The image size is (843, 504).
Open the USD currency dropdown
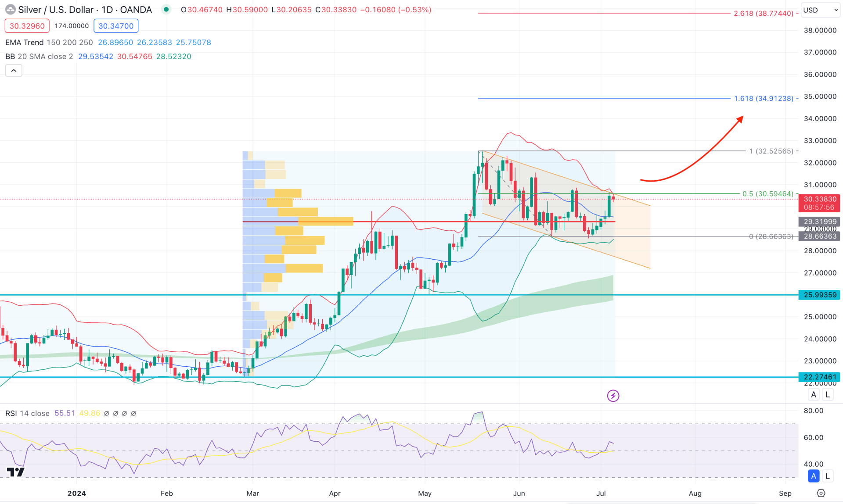point(820,10)
